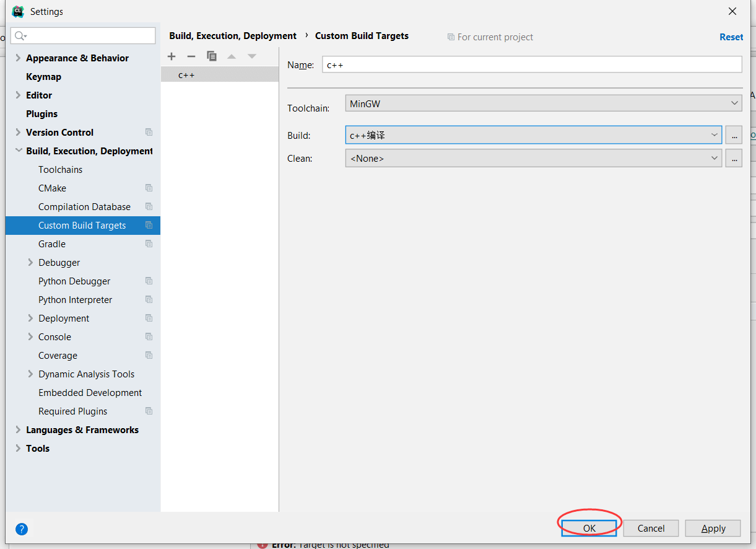
Task: Click the Add target plus icon
Action: [172, 56]
